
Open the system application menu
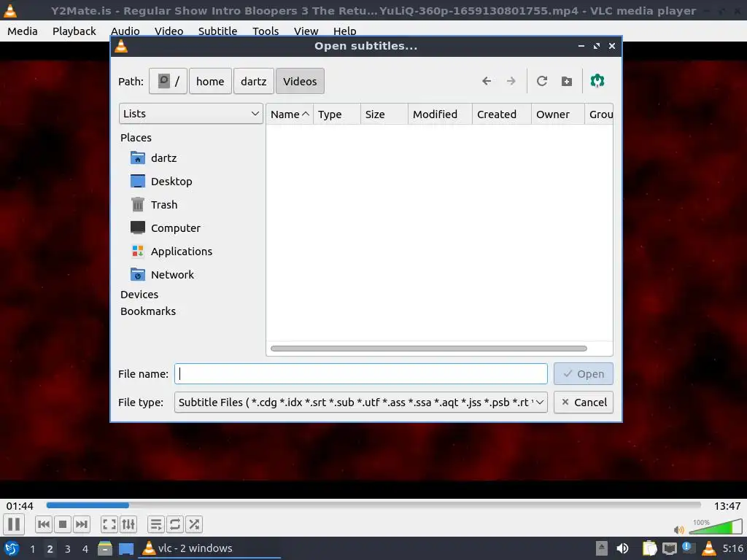tap(12, 548)
